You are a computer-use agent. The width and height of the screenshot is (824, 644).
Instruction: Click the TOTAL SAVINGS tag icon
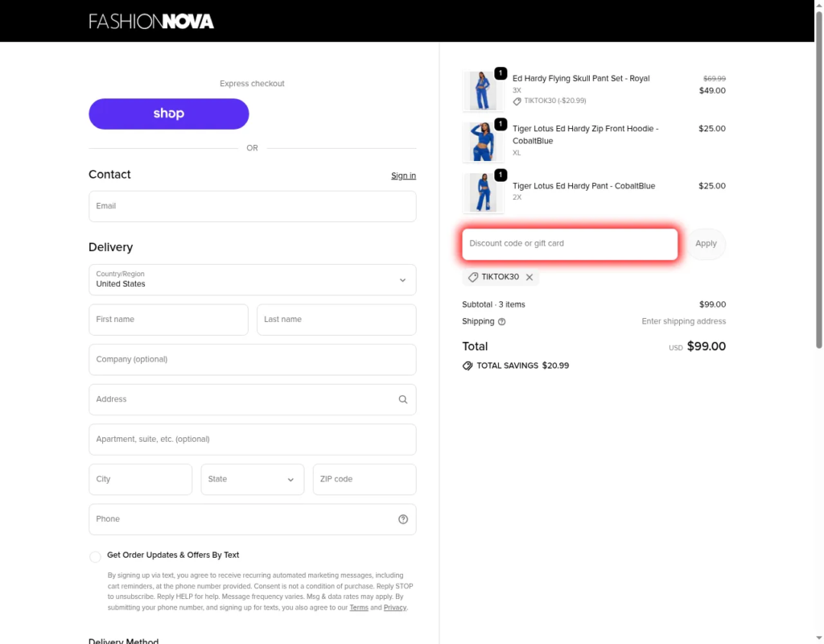click(x=467, y=365)
